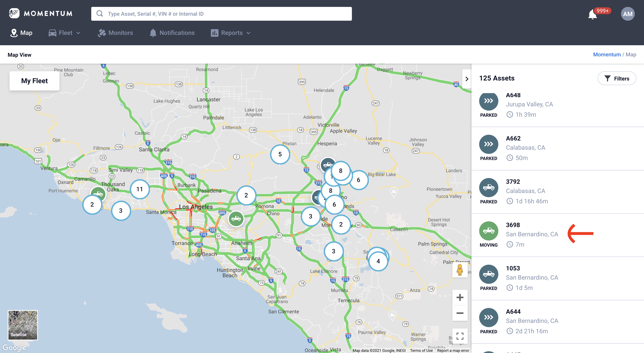Click the Momentum breadcrumb link
Viewport: 644px width, 353px height.
(607, 54)
